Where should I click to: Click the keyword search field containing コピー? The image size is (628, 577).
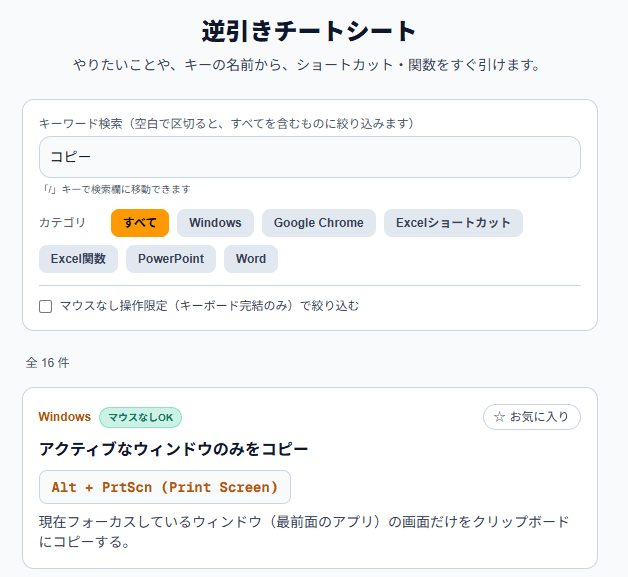point(310,157)
